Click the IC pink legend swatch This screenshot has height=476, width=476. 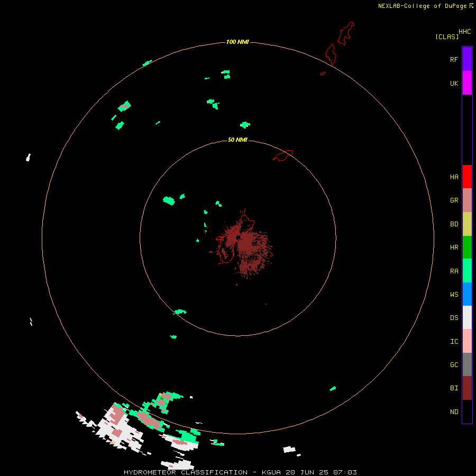coord(467,341)
